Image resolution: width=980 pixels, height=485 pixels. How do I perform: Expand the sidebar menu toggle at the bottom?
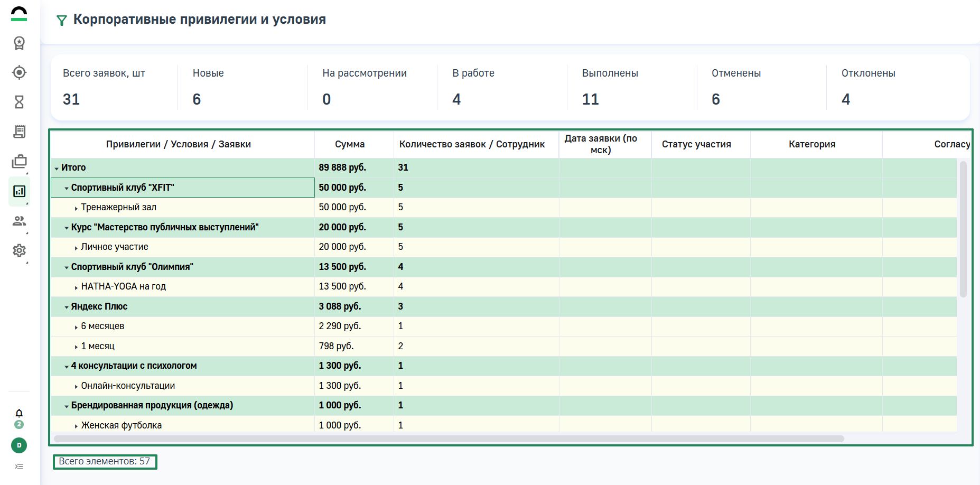(x=19, y=467)
